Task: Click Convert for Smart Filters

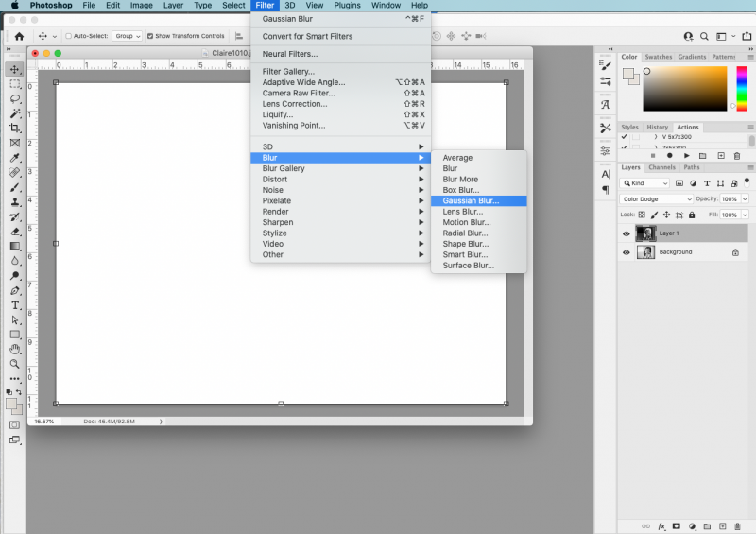Action: coord(340,36)
